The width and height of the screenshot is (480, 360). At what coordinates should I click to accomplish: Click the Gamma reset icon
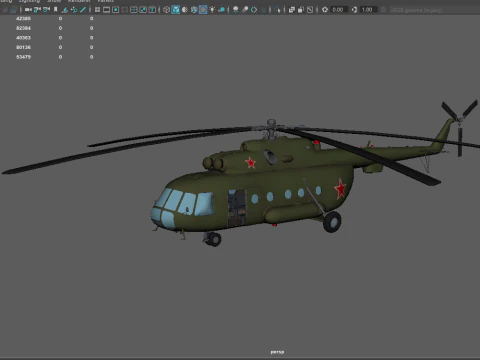click(355, 10)
